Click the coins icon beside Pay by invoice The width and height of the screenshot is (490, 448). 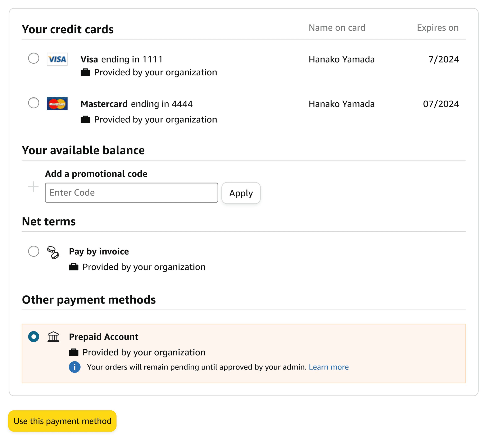53,252
